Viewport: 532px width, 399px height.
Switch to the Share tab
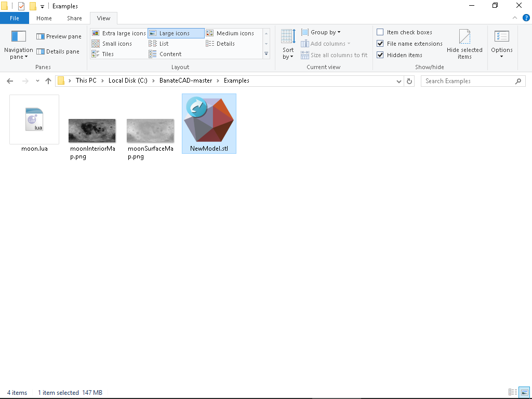(74, 18)
